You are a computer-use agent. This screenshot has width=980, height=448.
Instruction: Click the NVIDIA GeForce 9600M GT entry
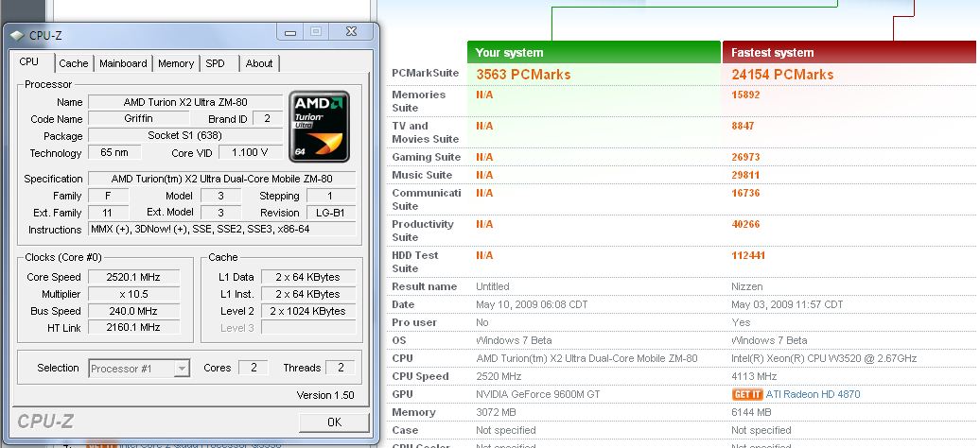click(x=537, y=394)
